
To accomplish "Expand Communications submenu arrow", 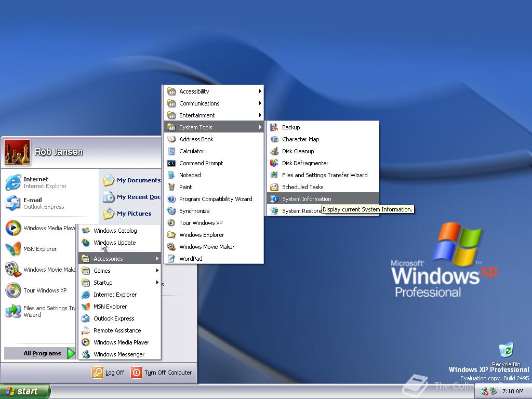I will click(260, 103).
